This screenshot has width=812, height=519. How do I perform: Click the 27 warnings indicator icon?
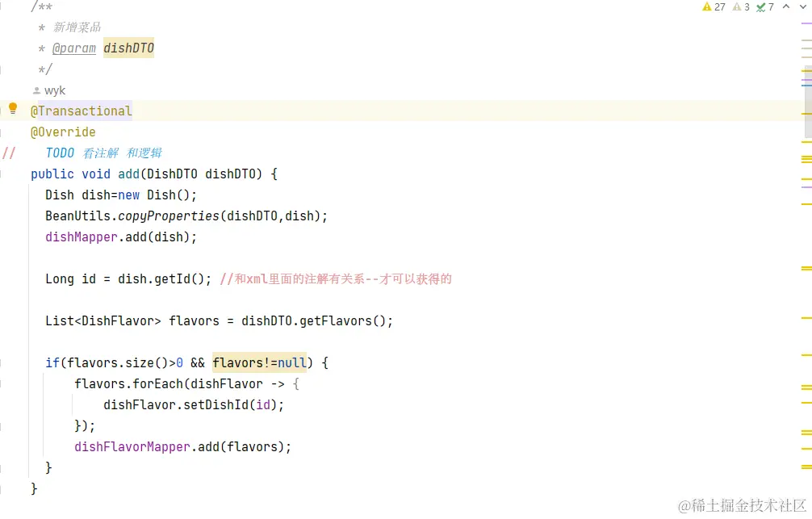tap(707, 6)
